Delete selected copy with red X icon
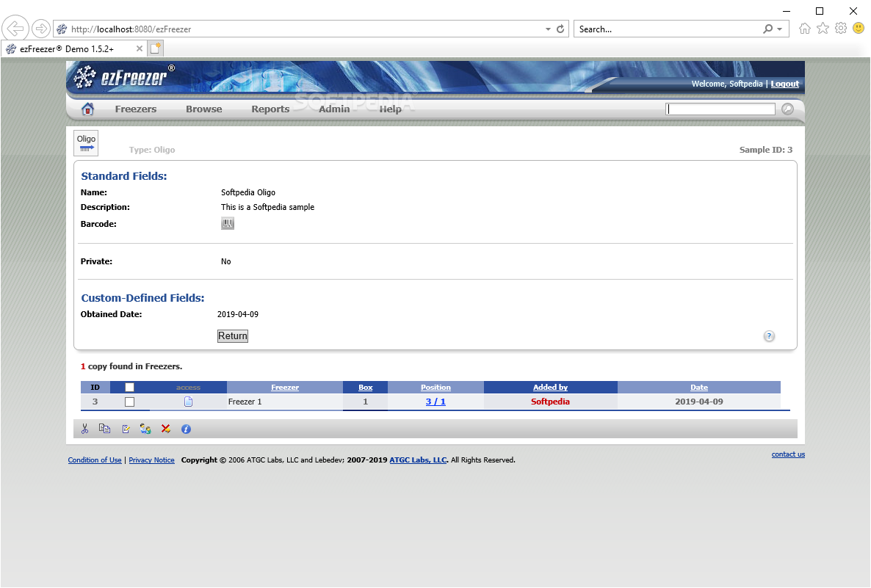Viewport: 871px width, 588px height. [x=165, y=429]
